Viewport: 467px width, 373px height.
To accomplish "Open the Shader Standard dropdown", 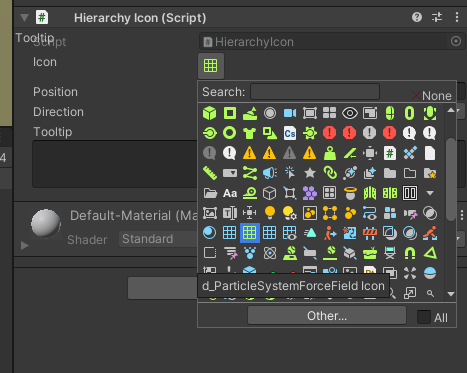I will [158, 239].
